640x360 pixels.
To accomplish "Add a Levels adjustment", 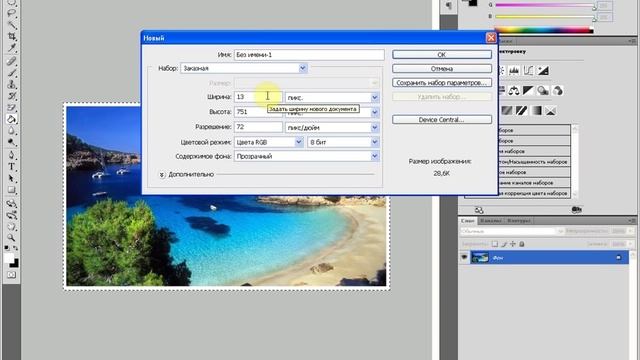I will (x=514, y=71).
